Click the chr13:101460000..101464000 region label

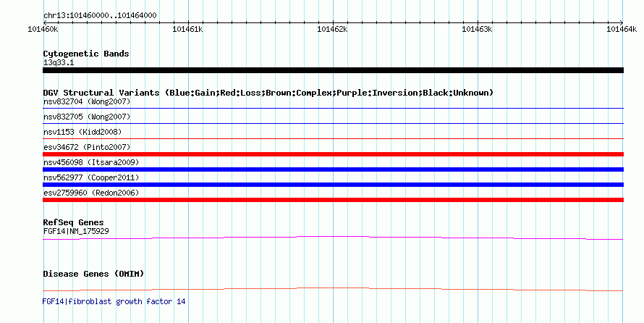(x=100, y=16)
